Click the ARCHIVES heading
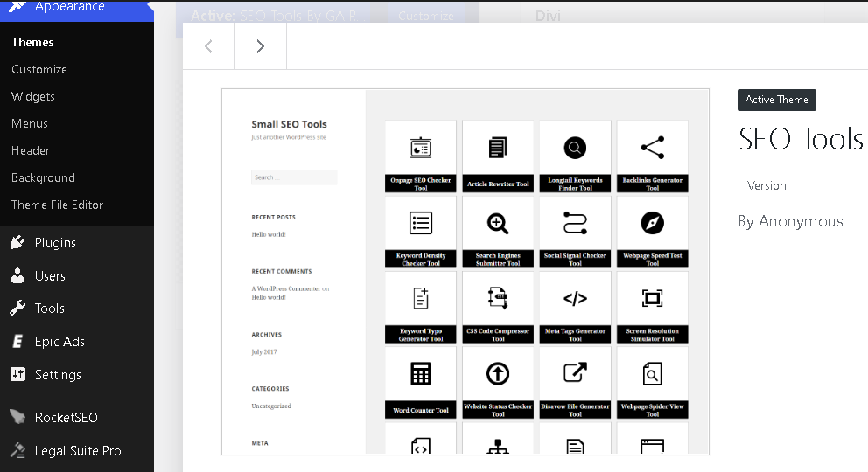The height and width of the screenshot is (472, 868). (266, 335)
